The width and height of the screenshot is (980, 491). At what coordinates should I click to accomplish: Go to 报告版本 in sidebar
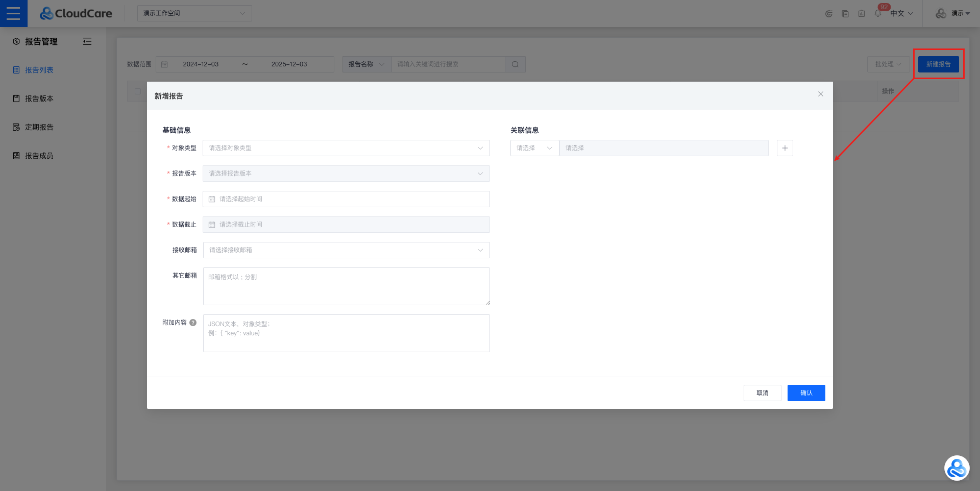tap(39, 99)
